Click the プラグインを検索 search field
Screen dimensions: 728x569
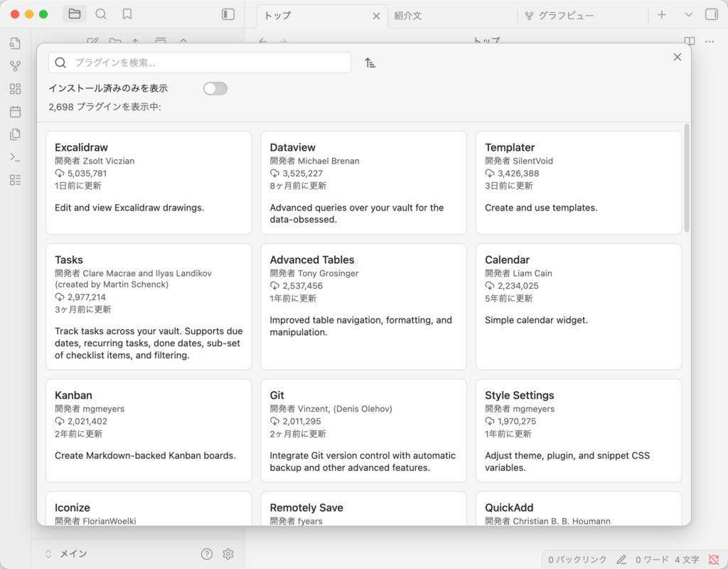[206, 63]
